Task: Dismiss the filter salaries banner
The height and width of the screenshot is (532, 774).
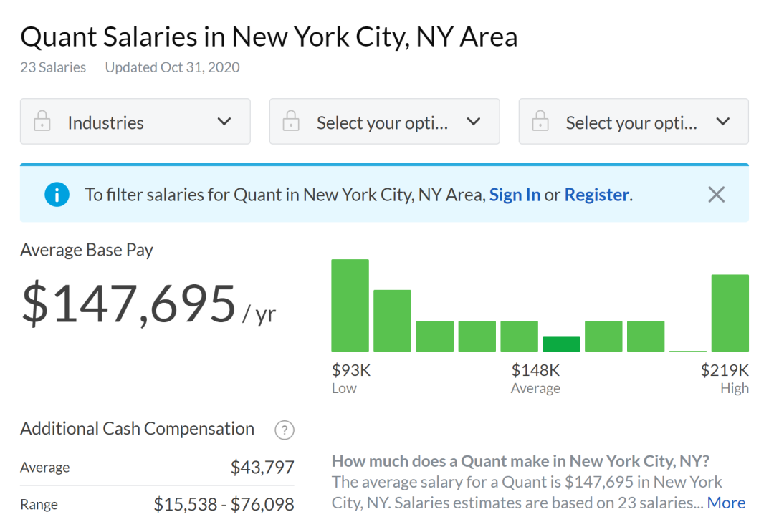Action: [716, 195]
